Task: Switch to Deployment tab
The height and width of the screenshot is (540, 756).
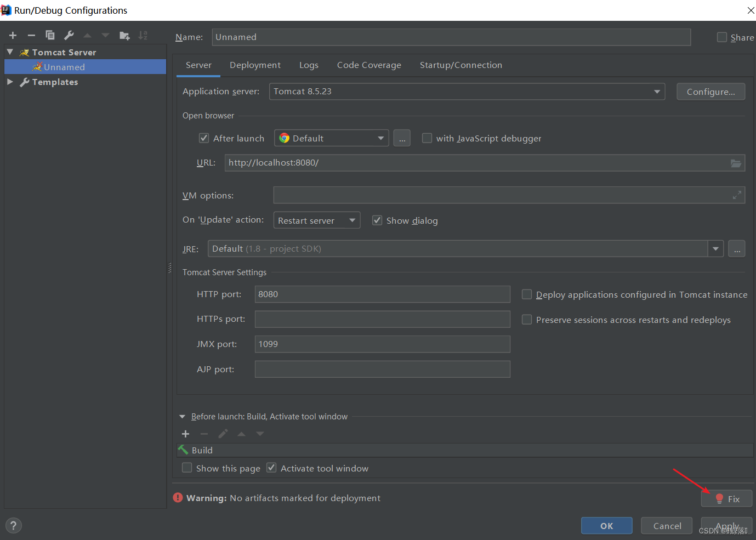Action: click(x=255, y=65)
